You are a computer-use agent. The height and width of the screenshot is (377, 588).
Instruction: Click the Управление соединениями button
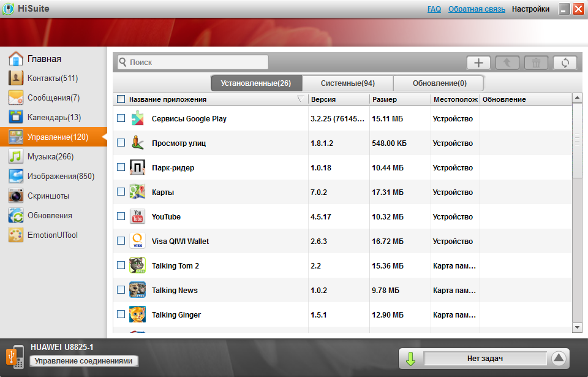click(84, 361)
